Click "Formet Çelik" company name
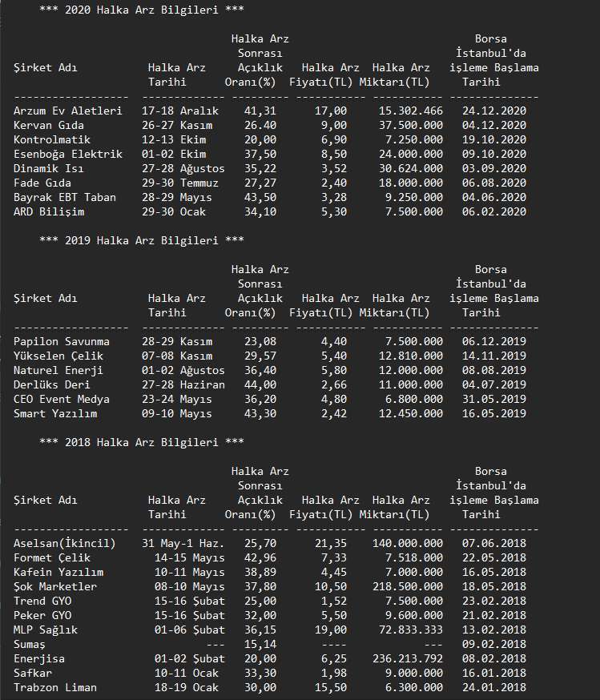The height and width of the screenshot is (700, 600). pos(52,557)
